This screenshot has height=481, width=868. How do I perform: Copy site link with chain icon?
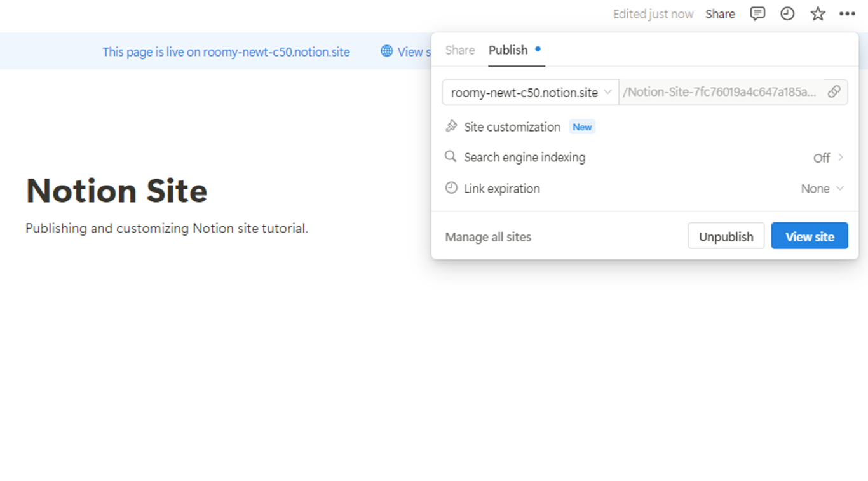pyautogui.click(x=834, y=92)
